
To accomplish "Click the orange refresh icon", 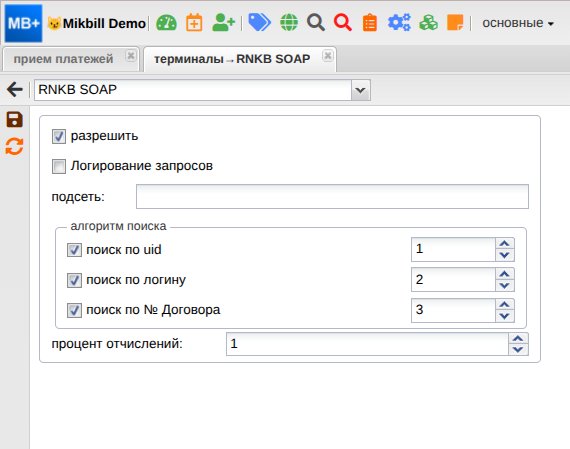I will click(x=15, y=147).
